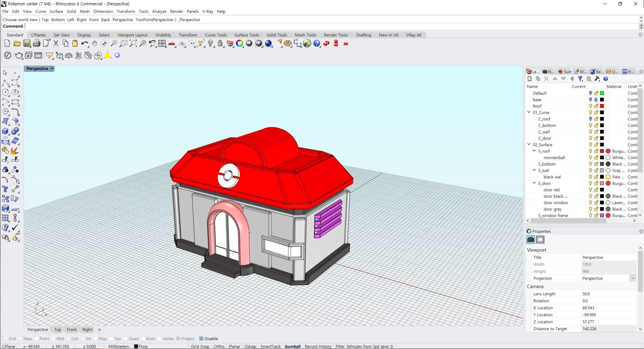Collapse the 02_Surface layer group
Viewport: 644px width, 349px height.
pos(529,144)
